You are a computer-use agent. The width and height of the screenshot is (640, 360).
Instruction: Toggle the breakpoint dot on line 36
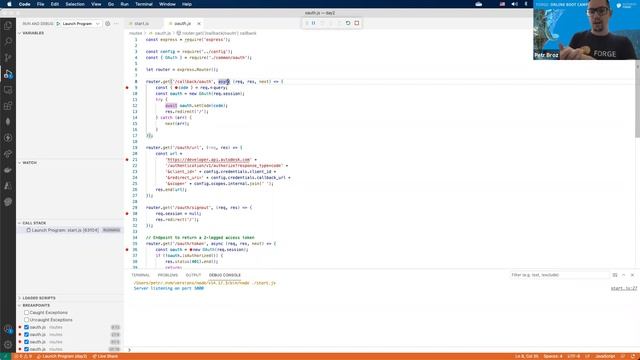pos(127,249)
